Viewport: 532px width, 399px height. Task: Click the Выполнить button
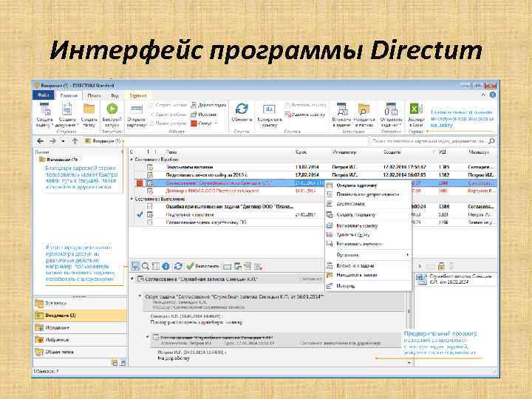[x=203, y=266]
